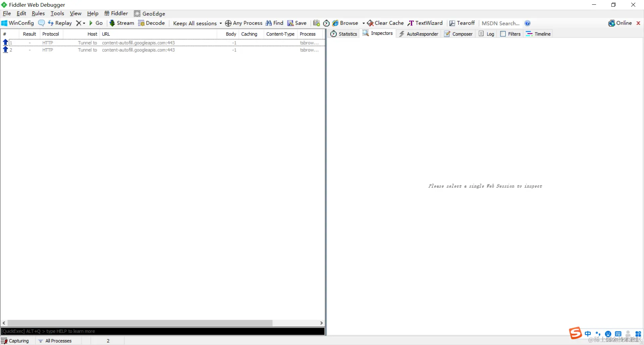Switch to the Filters tab
Viewport: 644px width, 345px height.
[511, 34]
